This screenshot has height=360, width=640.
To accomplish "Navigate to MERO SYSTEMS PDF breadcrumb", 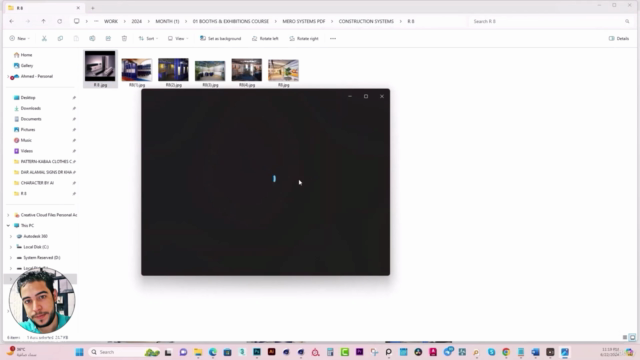I will 304,21.
